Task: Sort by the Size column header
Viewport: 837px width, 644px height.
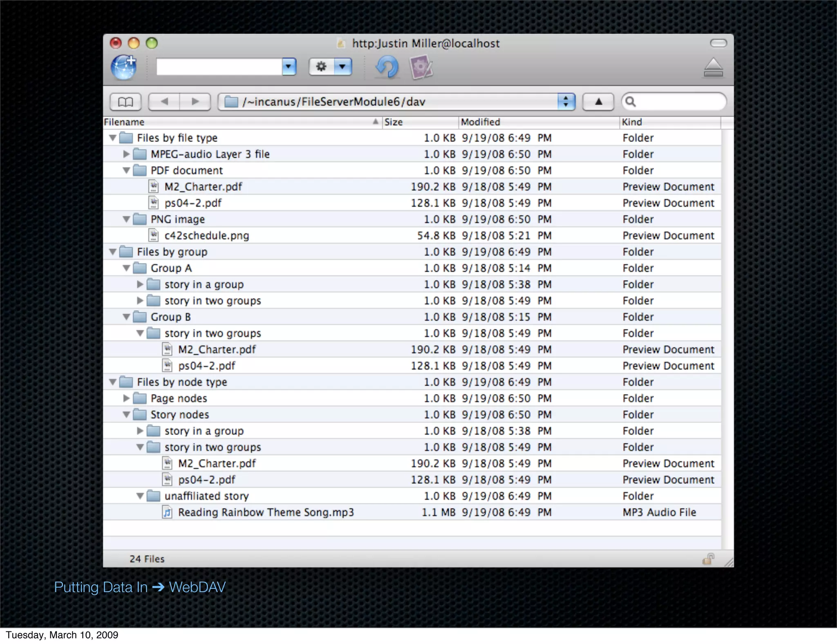Action: [420, 122]
